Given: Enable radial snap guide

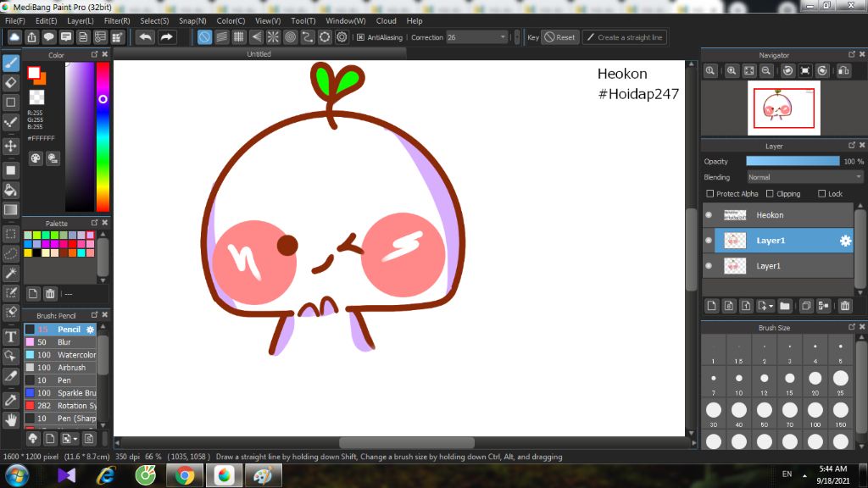Looking at the screenshot, I should pyautogui.click(x=273, y=37).
